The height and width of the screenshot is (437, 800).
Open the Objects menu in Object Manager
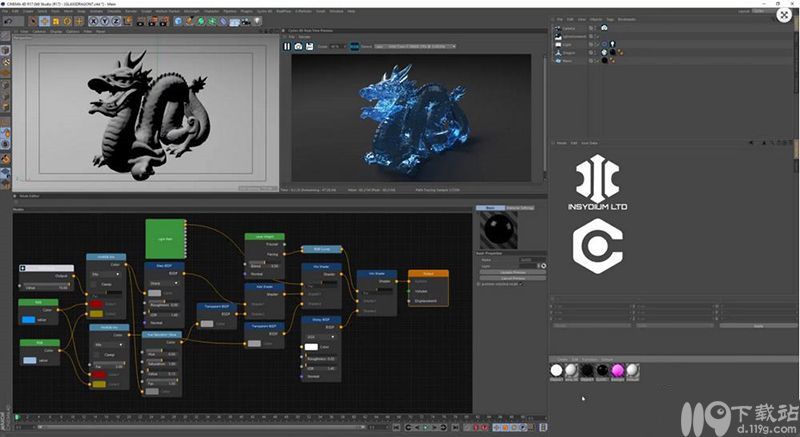pos(595,19)
